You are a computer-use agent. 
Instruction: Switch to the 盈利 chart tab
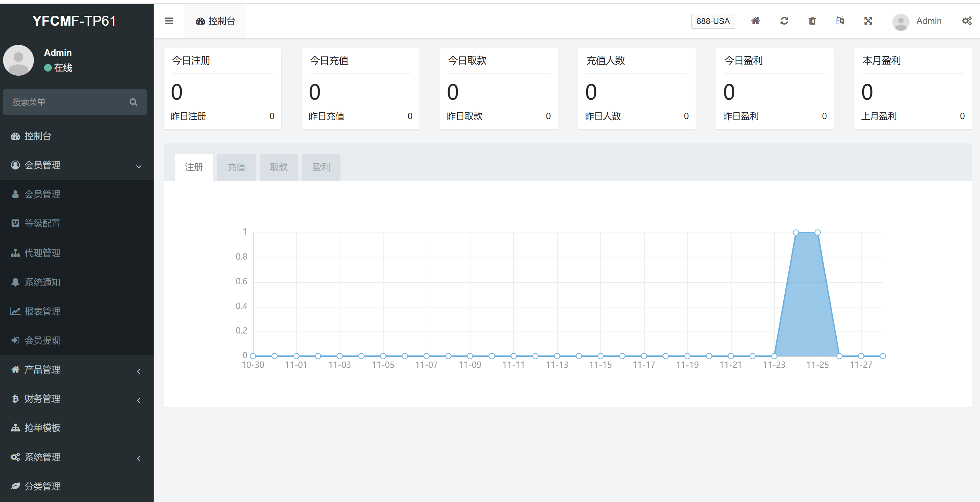point(321,167)
